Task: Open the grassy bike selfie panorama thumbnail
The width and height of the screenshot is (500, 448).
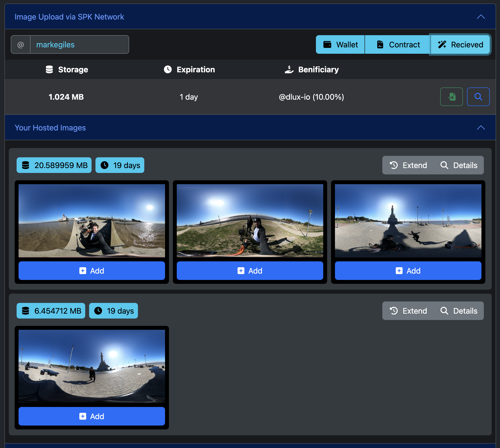Action: [x=250, y=221]
